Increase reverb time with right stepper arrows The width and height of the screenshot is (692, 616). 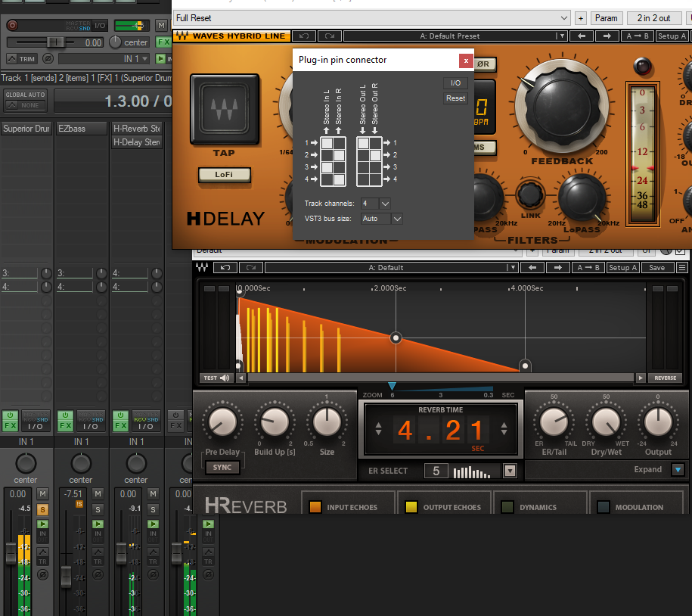(504, 429)
